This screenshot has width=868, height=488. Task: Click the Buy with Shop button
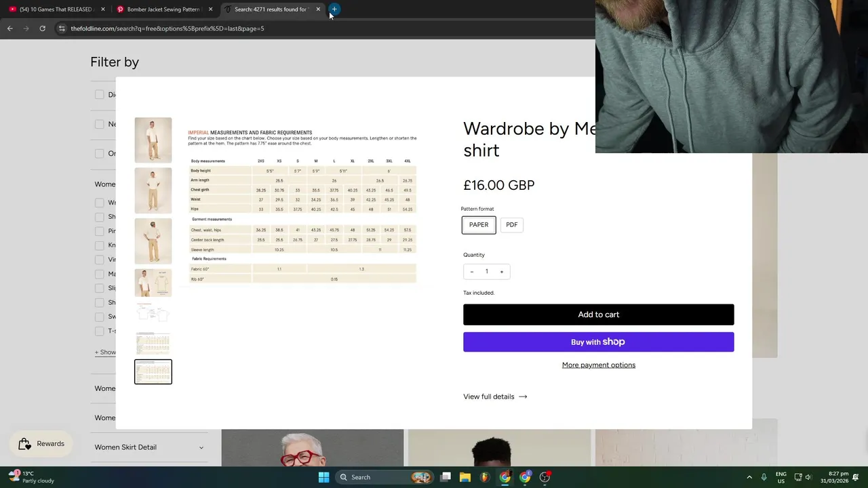point(599,342)
